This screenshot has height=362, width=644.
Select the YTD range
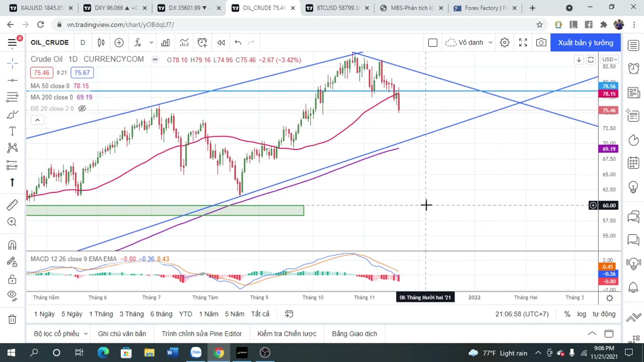tap(186, 314)
